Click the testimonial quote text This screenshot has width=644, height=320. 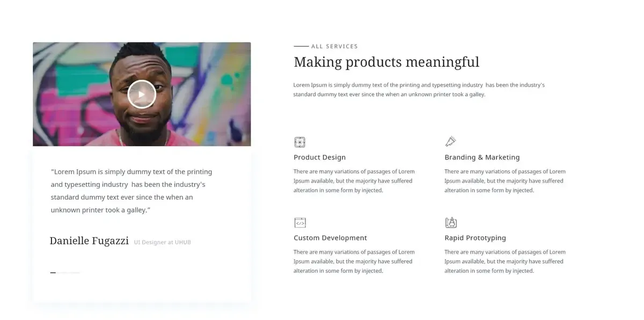131,191
